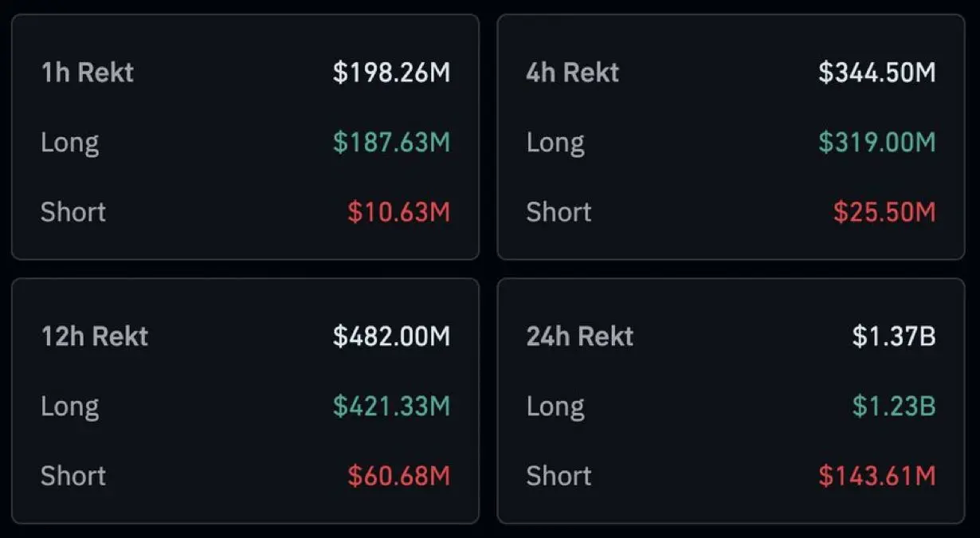
Task: Click the 24h short value $143.61M
Action: tap(876, 476)
